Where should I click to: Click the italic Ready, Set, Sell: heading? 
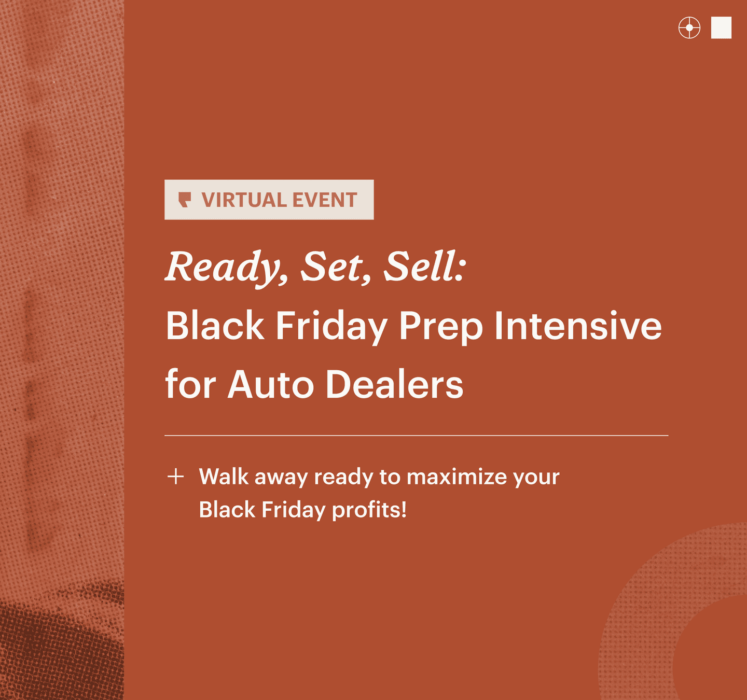click(x=316, y=267)
